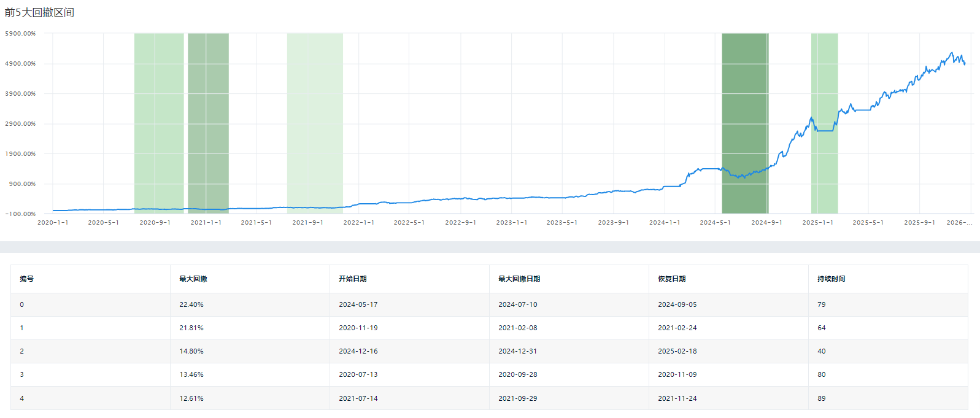
Task: Click the darkest green 2024 drawdown band
Action: point(744,123)
